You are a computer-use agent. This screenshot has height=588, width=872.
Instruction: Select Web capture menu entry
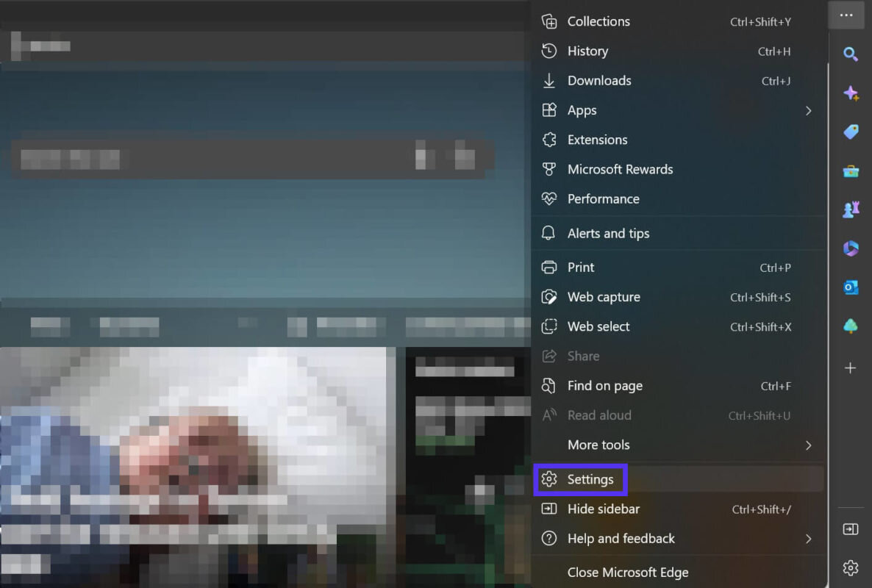(677, 297)
